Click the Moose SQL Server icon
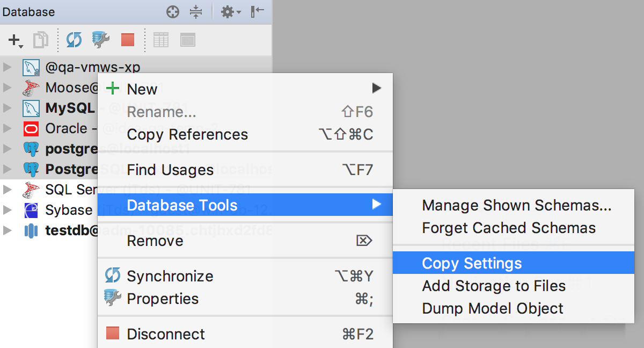The image size is (644, 348). (31, 88)
